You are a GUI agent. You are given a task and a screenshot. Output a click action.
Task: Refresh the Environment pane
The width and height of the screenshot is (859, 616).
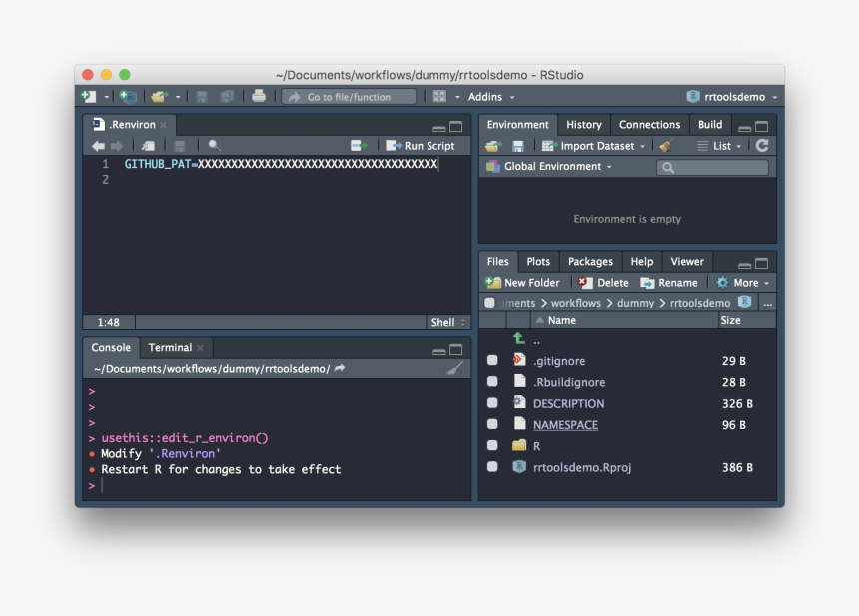coord(762,146)
